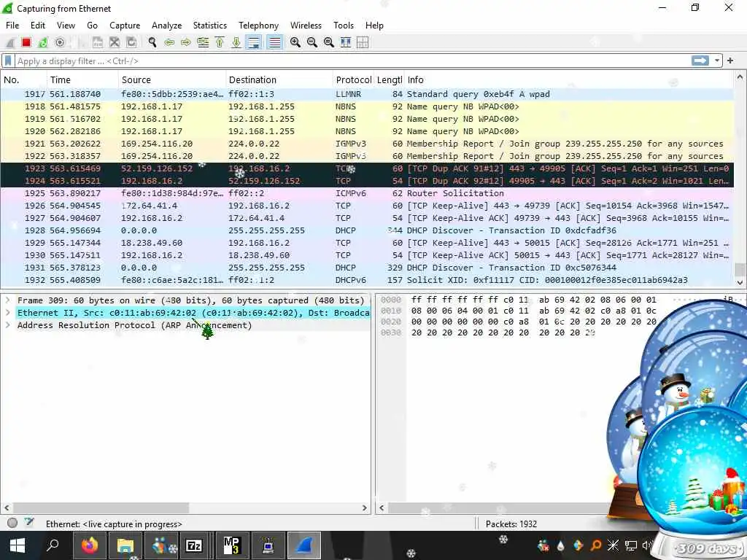
Task: Close this capture file
Action: (x=115, y=42)
